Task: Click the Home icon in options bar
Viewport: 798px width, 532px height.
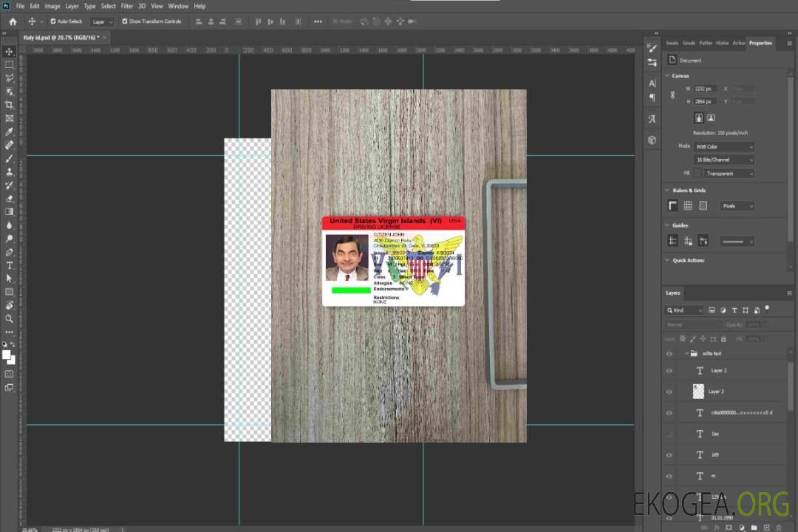Action: pyautogui.click(x=13, y=21)
